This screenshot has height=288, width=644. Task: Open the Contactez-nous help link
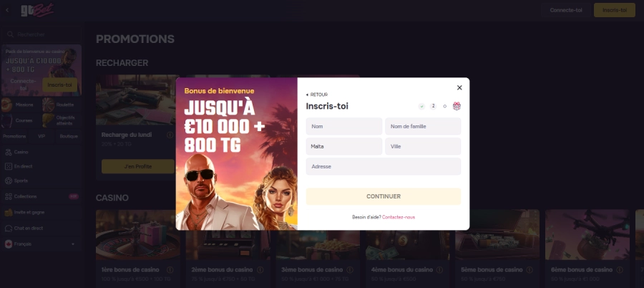point(399,217)
